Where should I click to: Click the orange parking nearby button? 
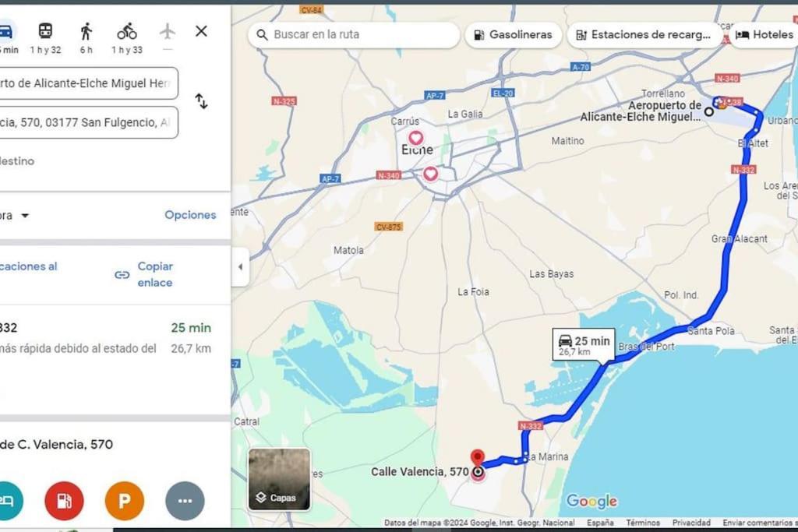click(x=125, y=501)
